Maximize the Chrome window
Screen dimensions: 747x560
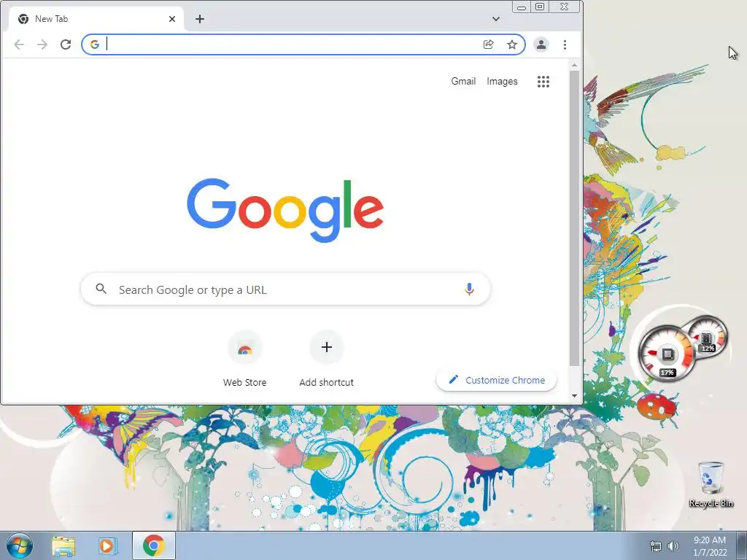click(x=540, y=7)
